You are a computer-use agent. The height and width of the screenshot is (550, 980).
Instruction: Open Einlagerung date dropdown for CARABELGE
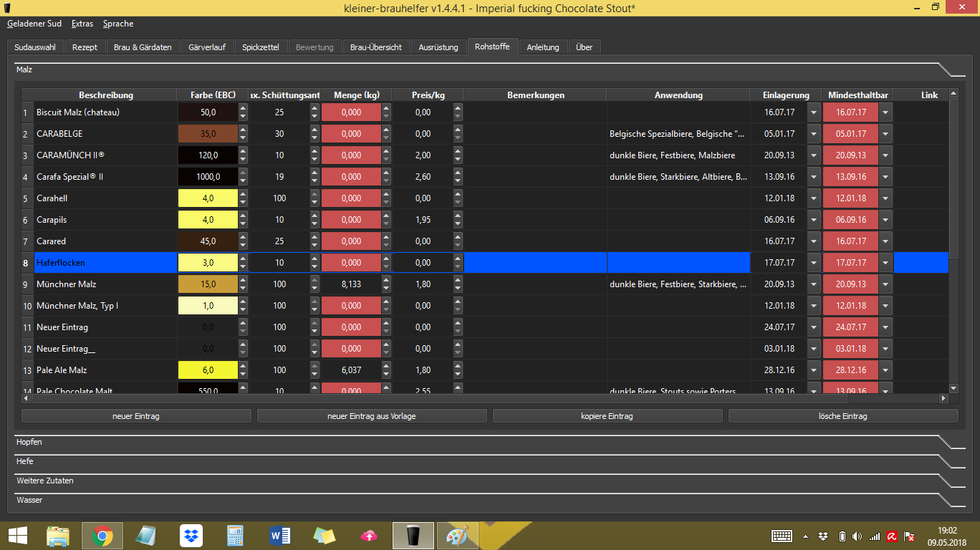[814, 134]
